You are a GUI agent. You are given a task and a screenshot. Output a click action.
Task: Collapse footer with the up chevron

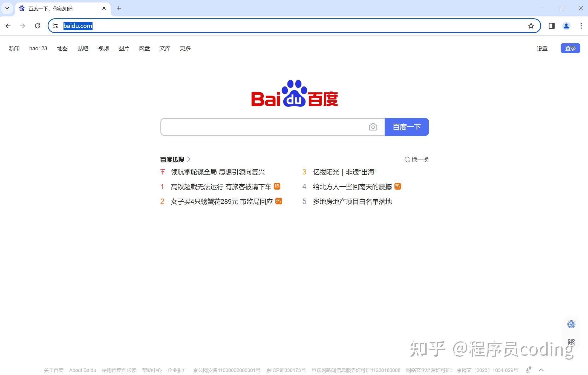coord(541,370)
